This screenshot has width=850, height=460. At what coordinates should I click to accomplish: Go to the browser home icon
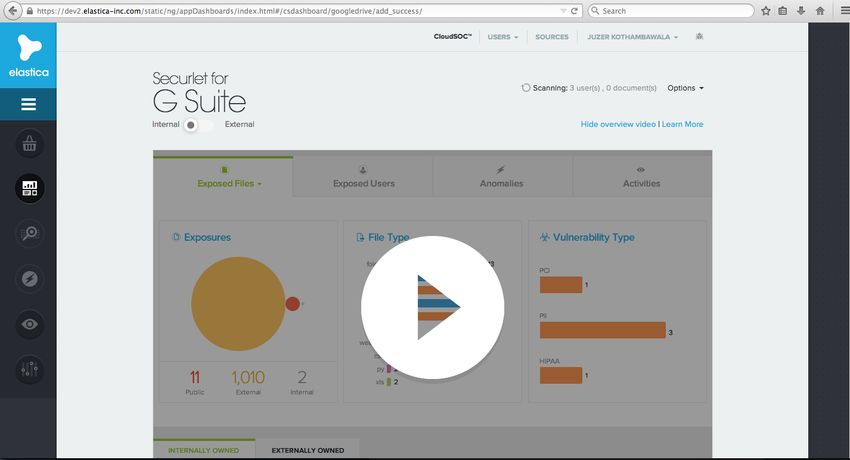(820, 10)
